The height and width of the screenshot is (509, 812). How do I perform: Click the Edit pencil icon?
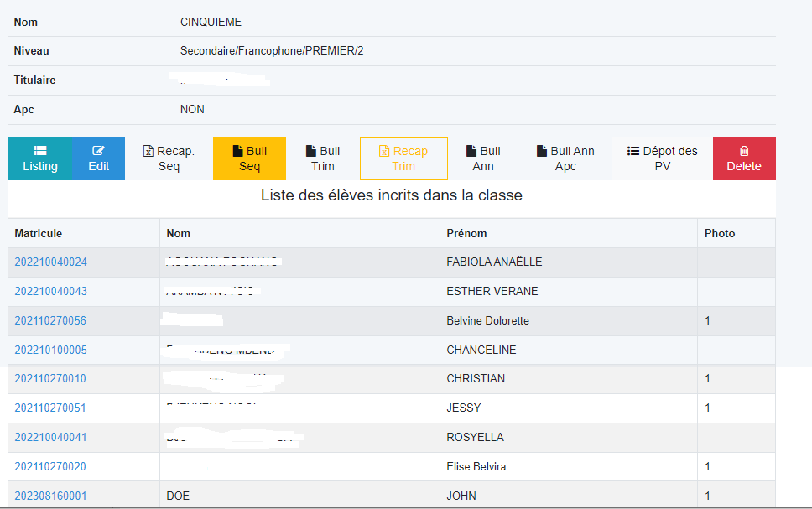pyautogui.click(x=98, y=151)
